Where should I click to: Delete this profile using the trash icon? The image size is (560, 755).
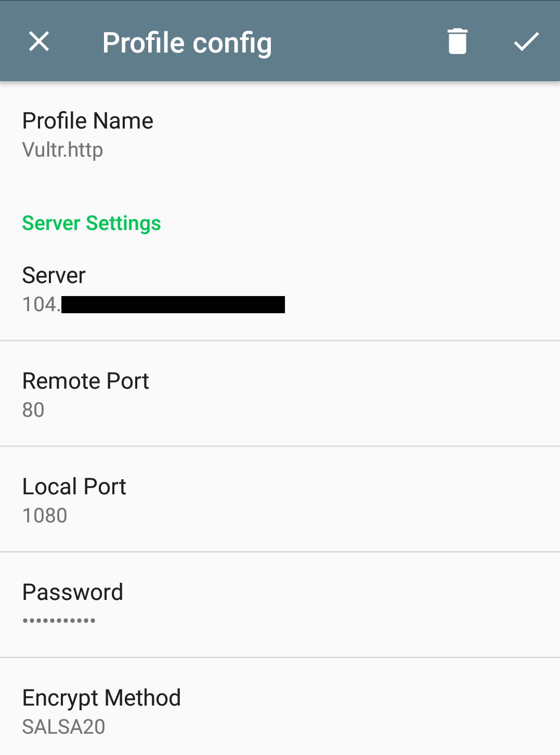[457, 42]
